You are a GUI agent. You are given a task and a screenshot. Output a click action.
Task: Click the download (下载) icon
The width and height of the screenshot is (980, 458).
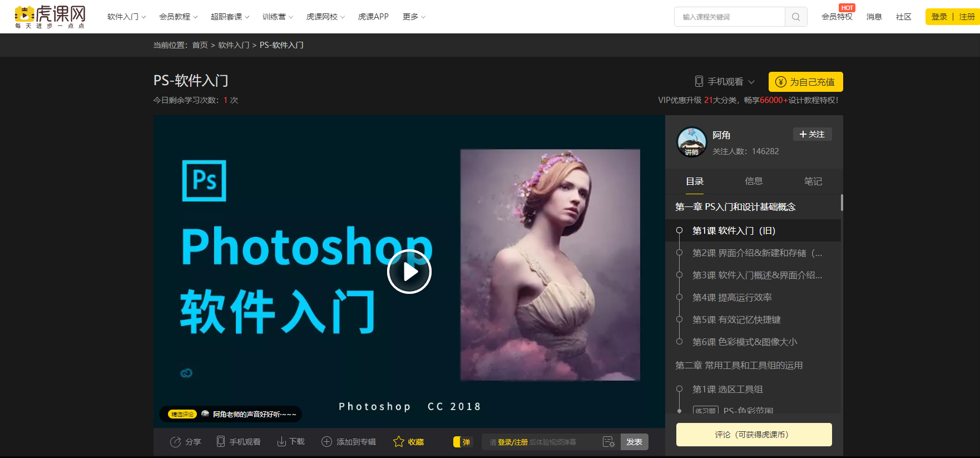pos(281,441)
